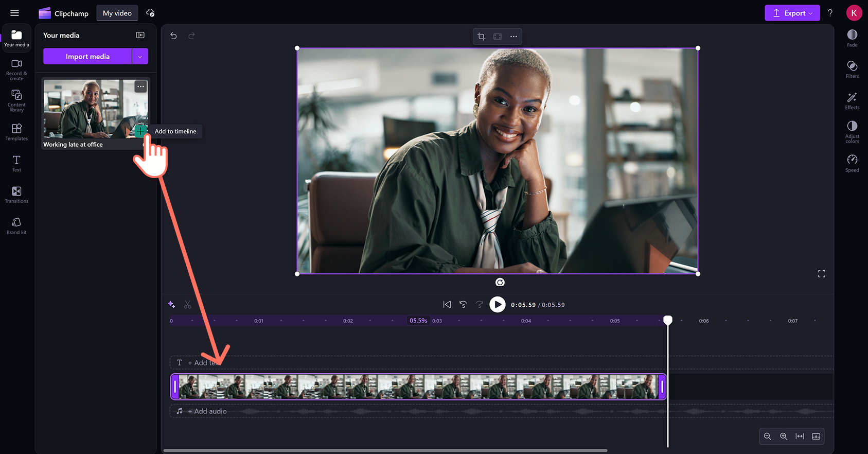The image size is (868, 454).
Task: Toggle fullscreen preview mode
Action: 821,274
